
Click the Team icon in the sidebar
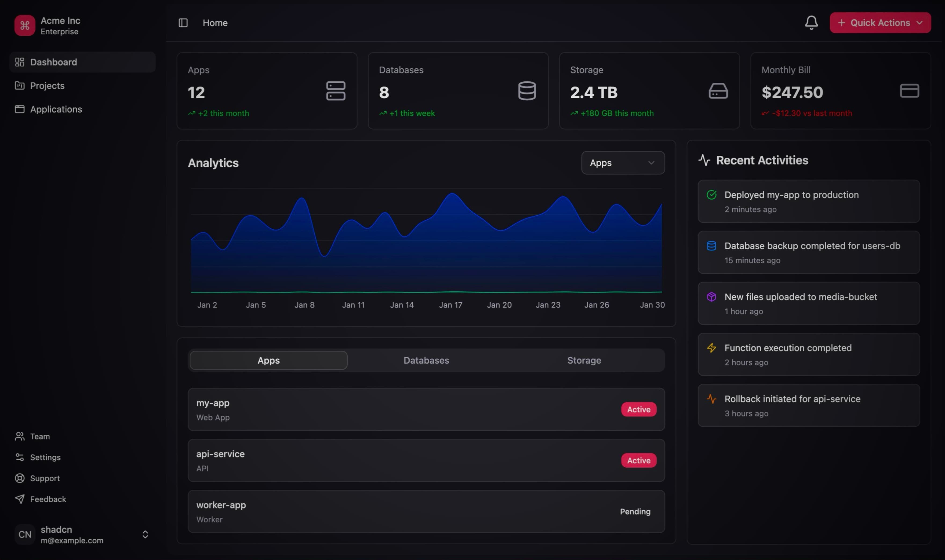20,436
